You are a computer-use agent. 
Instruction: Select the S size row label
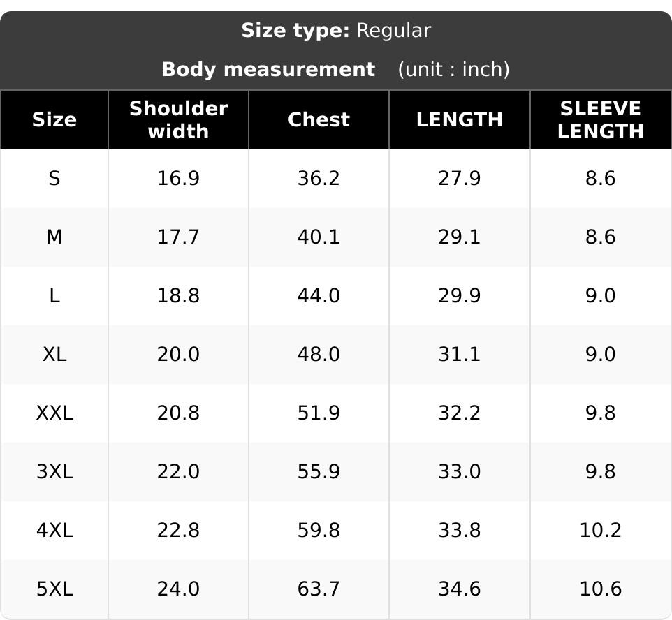(x=54, y=178)
